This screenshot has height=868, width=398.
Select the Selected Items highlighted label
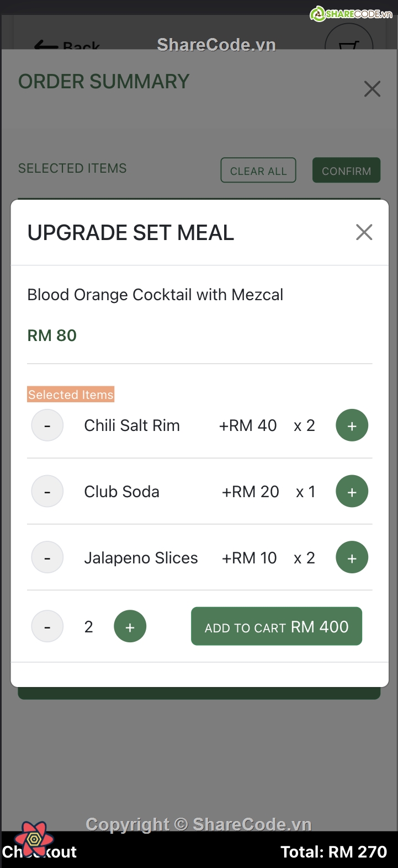(71, 395)
